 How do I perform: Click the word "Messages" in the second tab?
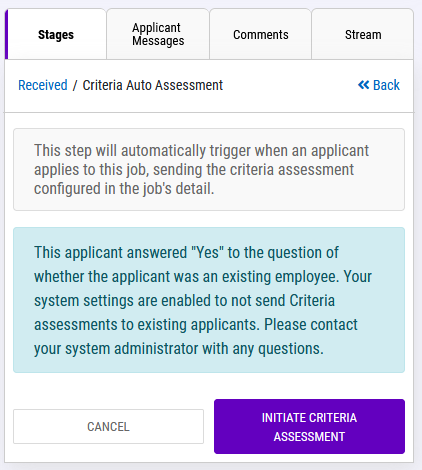click(158, 41)
